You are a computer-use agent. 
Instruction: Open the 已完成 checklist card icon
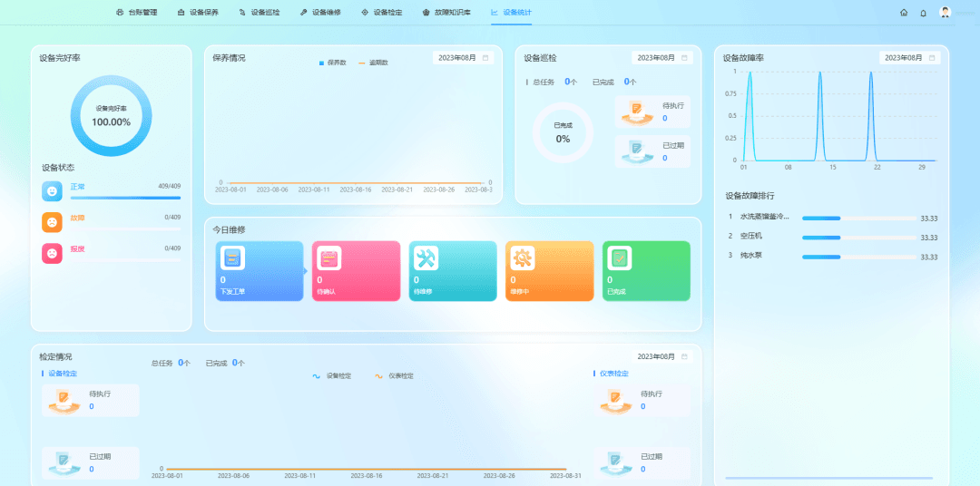point(620,258)
